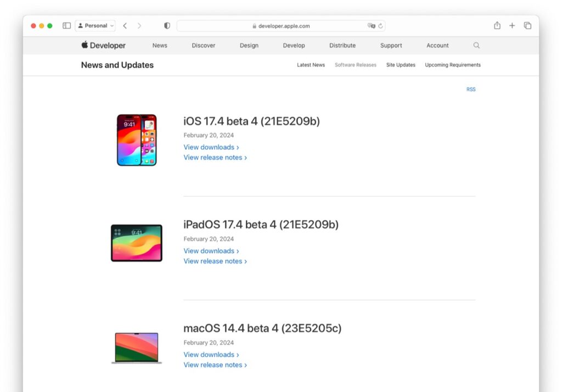View release notes for macOS 14.4 beta 4
Image resolution: width=562 pixels, height=392 pixels.
click(215, 365)
